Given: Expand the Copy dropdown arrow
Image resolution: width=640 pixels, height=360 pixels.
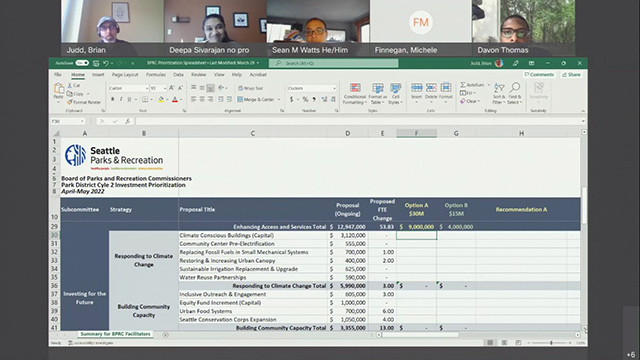Looking at the screenshot, I should [x=88, y=94].
